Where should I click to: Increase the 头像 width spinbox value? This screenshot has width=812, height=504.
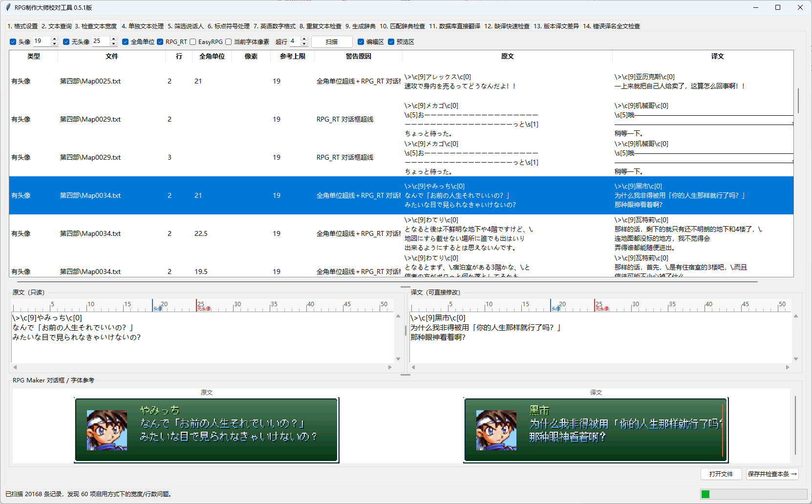click(x=54, y=39)
